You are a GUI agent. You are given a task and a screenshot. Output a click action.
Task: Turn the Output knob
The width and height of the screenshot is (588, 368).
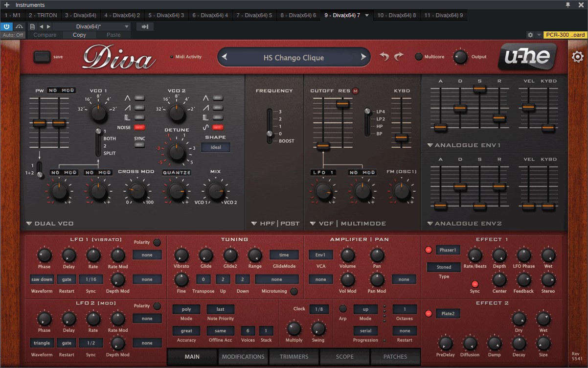[460, 57]
